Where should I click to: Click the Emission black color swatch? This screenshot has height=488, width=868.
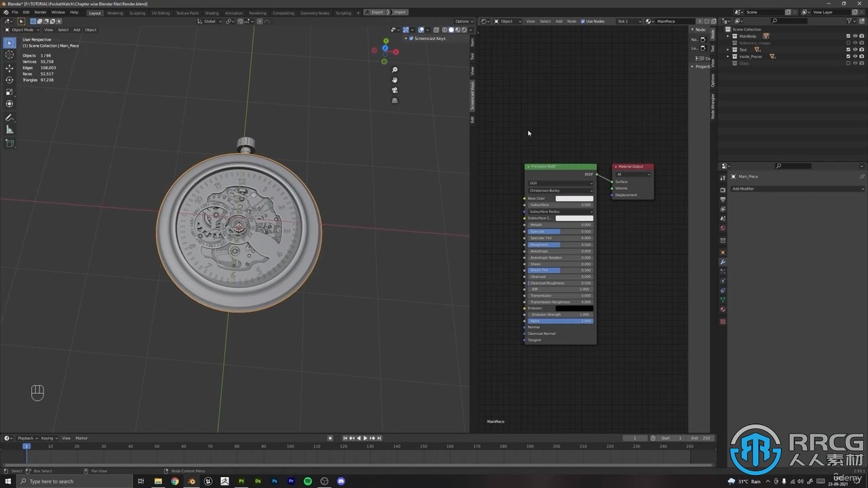[574, 308]
